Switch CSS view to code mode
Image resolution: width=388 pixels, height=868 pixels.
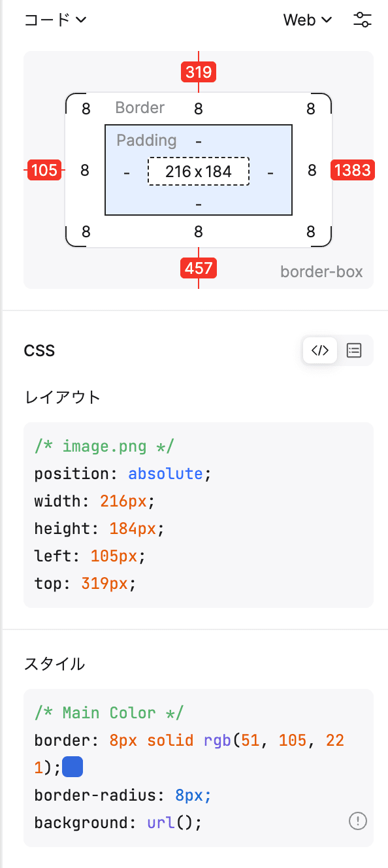pos(320,350)
